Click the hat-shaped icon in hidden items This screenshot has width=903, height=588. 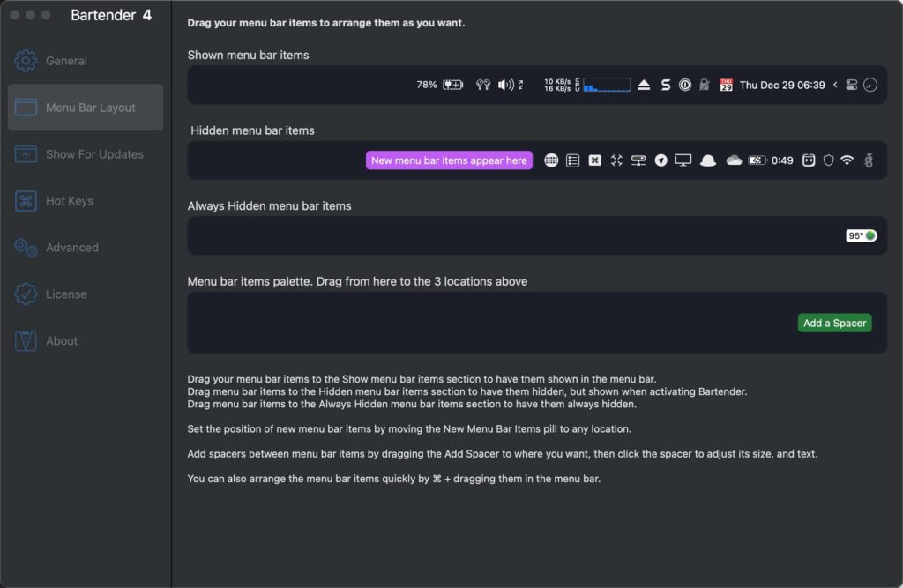[708, 160]
